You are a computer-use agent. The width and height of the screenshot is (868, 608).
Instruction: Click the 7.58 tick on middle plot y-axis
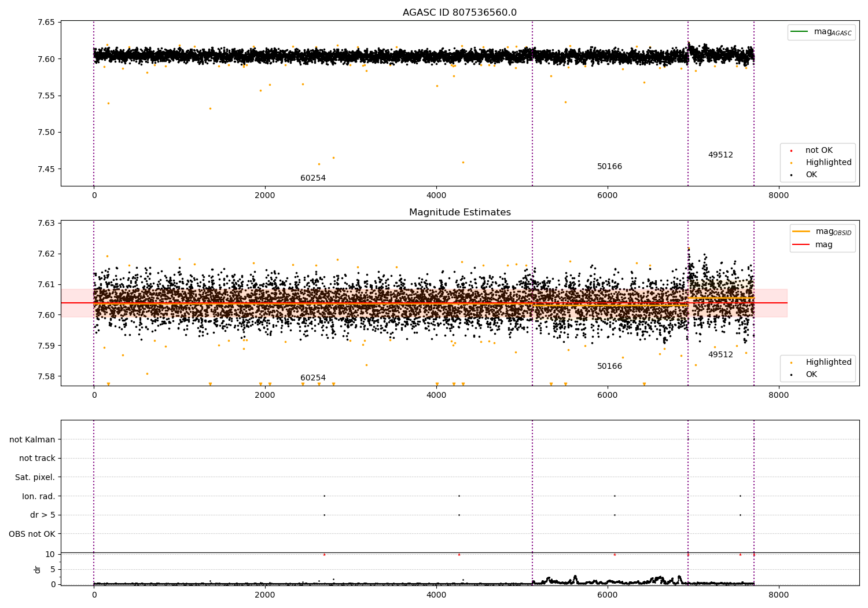point(46,376)
